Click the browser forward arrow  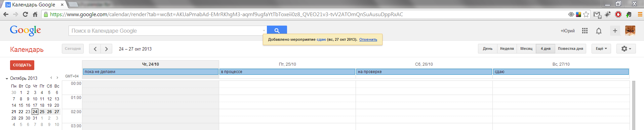pyautogui.click(x=15, y=14)
